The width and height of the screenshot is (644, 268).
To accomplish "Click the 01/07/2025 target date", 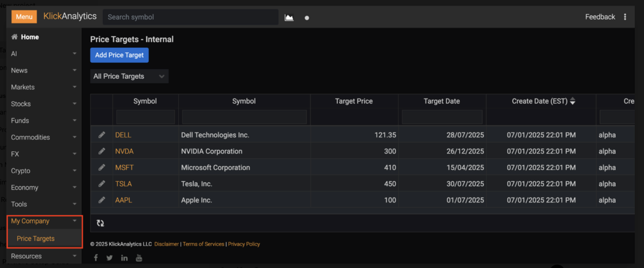I will pos(465,201).
